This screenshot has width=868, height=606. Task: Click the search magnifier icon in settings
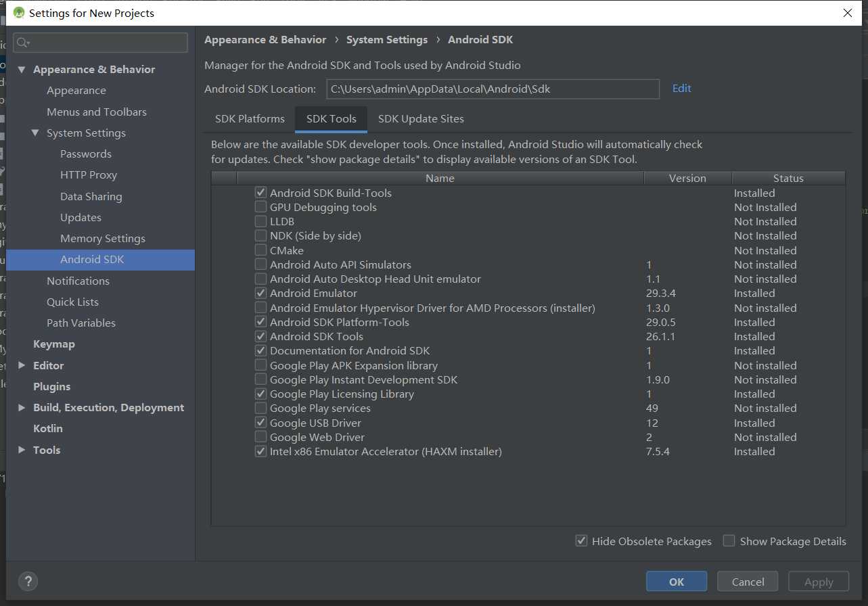[x=22, y=43]
